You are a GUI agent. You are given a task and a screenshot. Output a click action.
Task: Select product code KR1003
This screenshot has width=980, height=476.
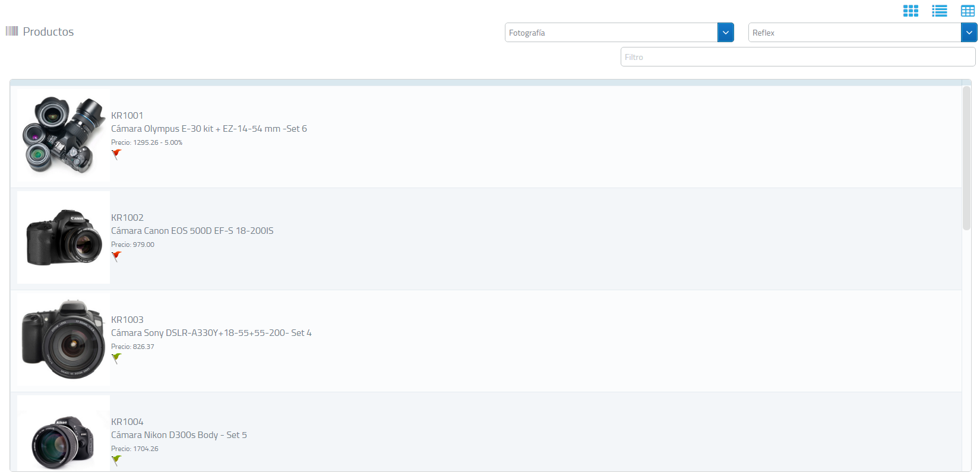tap(127, 320)
